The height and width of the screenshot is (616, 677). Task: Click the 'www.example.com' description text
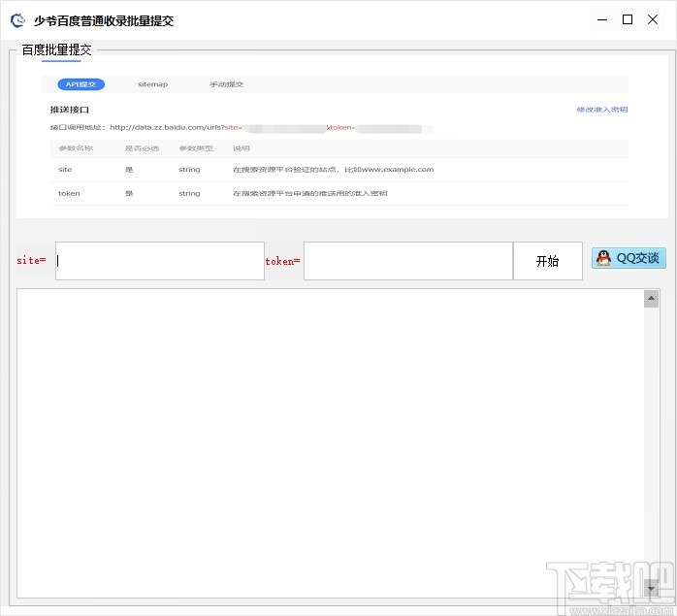click(398, 170)
